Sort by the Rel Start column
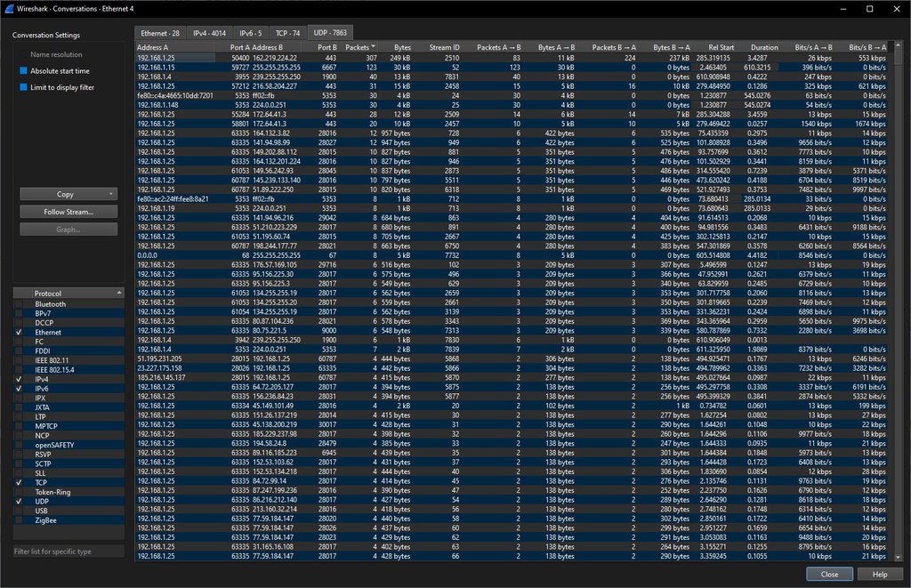The width and height of the screenshot is (911, 588). (x=713, y=47)
